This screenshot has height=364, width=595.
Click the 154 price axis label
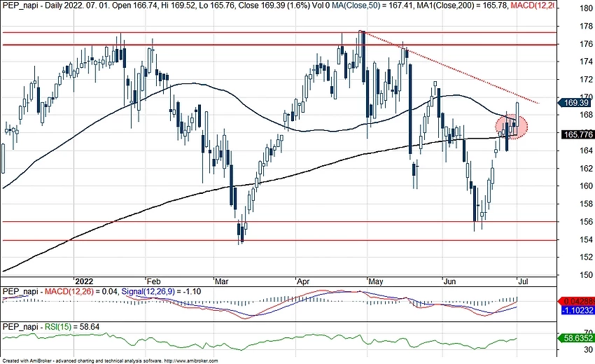point(587,239)
